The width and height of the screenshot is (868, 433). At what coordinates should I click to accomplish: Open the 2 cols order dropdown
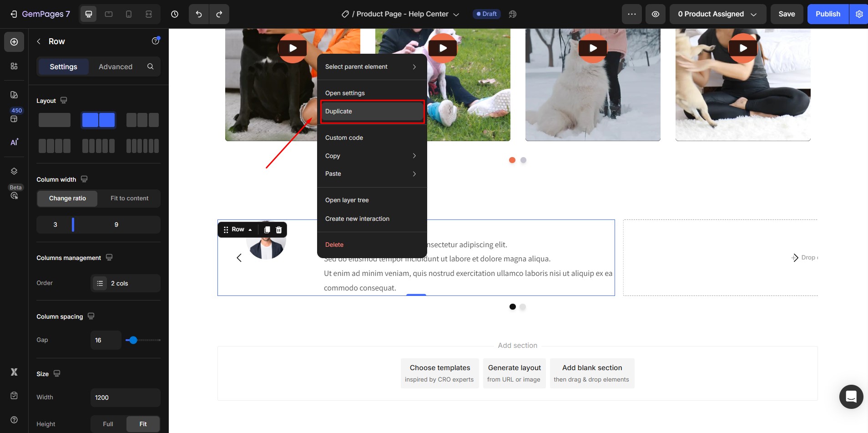[125, 283]
